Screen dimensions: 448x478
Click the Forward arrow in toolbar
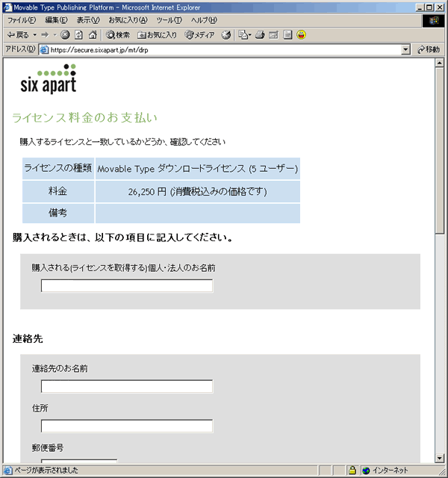(x=45, y=35)
